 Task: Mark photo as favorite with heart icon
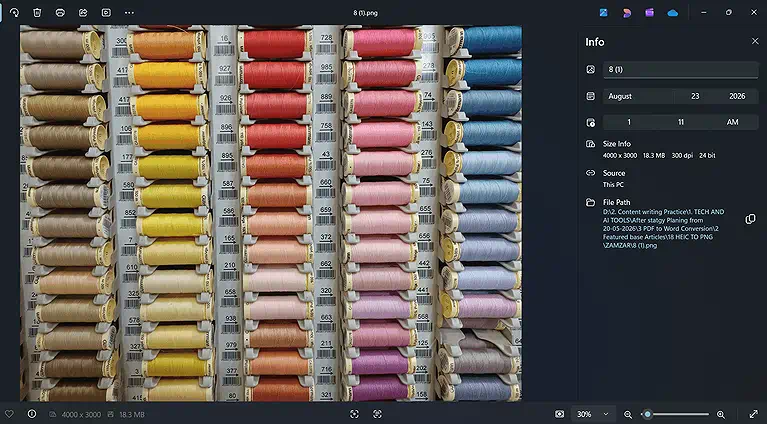(9, 414)
